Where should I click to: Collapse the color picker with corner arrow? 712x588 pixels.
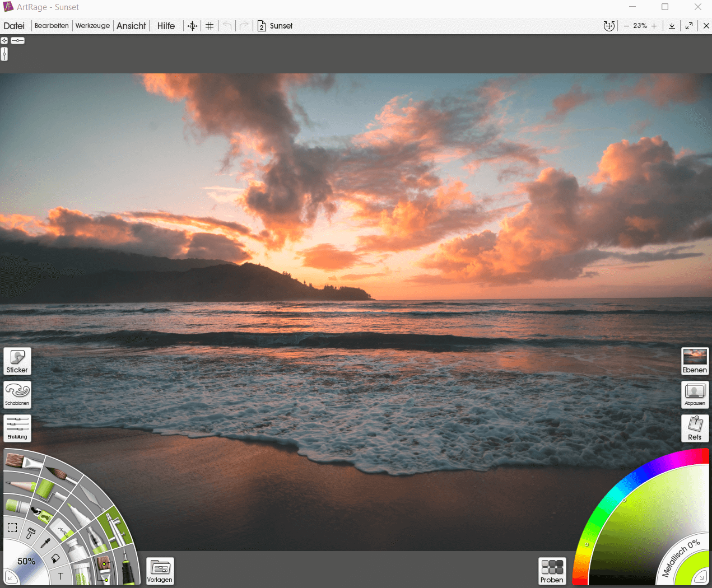click(701, 577)
